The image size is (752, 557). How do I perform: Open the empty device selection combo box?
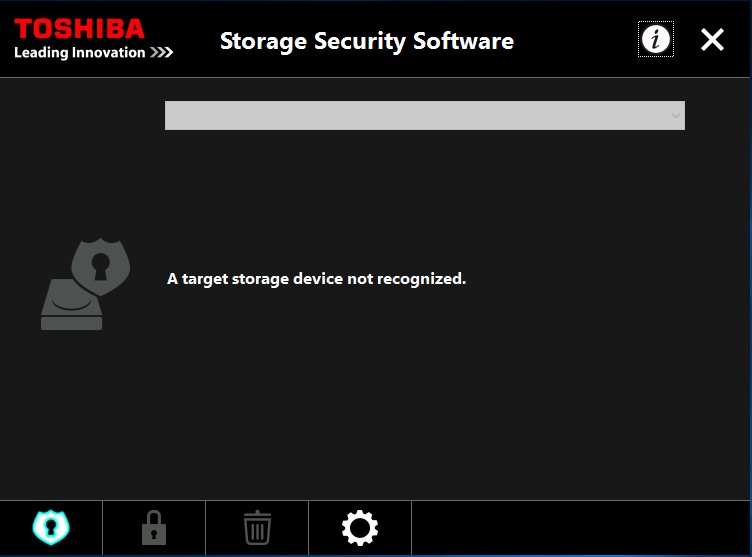[x=425, y=115]
